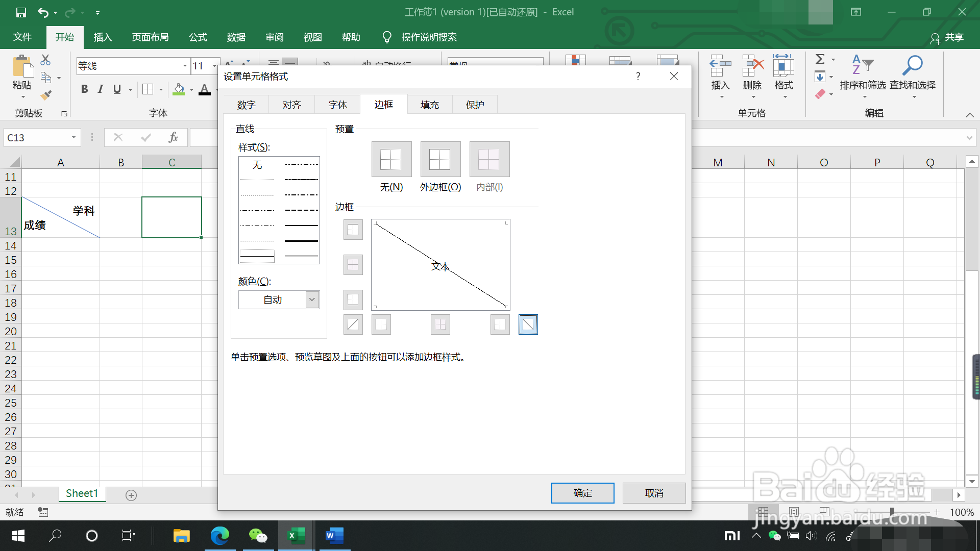Screen dimensions: 980x551
Task: Apply the diagonal-up border button
Action: point(353,324)
